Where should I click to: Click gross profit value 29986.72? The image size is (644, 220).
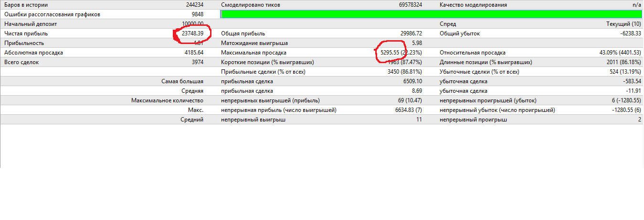tap(412, 33)
